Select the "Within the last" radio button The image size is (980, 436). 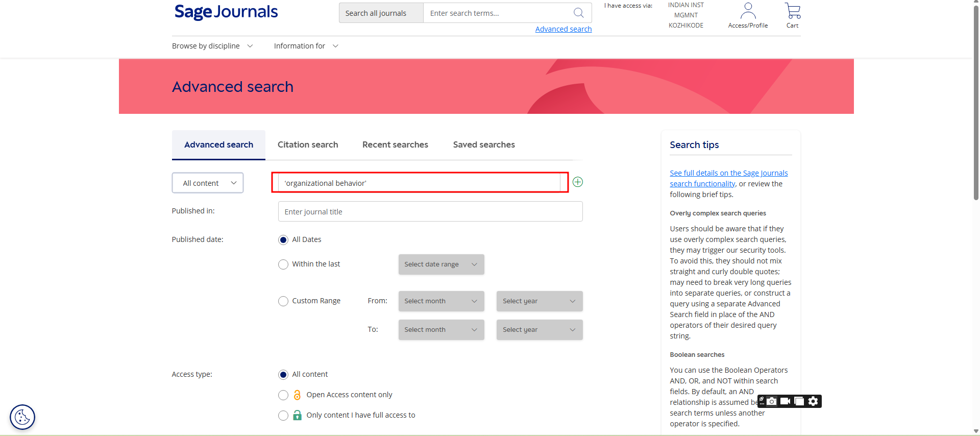283,264
